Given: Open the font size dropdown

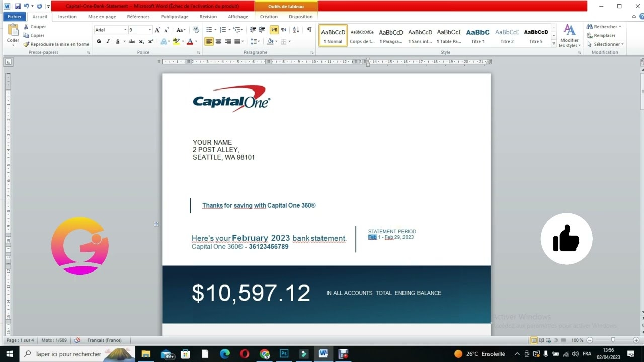Looking at the screenshot, I should pyautogui.click(x=149, y=30).
